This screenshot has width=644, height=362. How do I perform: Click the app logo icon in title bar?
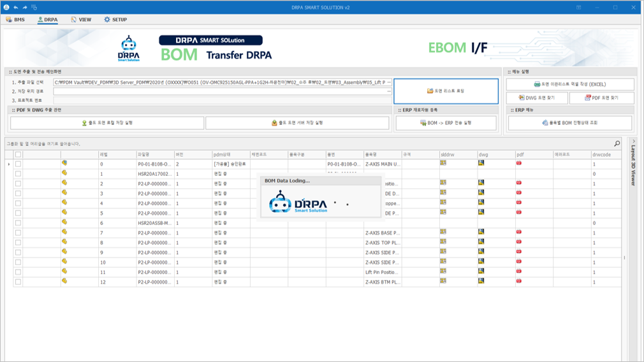pyautogui.click(x=6, y=8)
